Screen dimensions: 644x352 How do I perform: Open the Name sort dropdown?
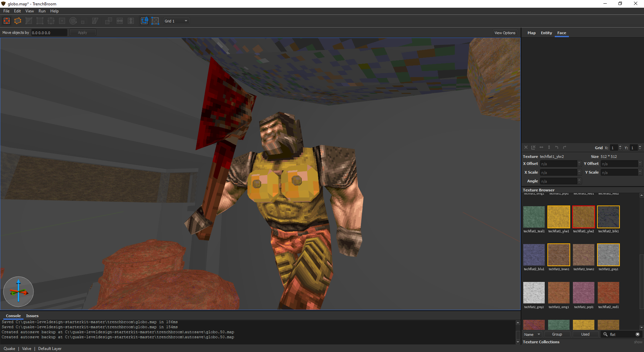532,334
